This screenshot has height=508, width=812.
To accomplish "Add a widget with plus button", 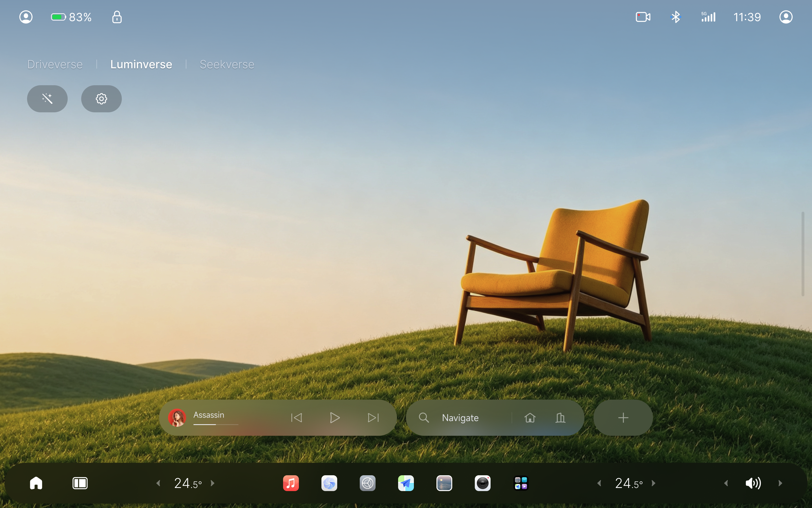I will [x=623, y=418].
